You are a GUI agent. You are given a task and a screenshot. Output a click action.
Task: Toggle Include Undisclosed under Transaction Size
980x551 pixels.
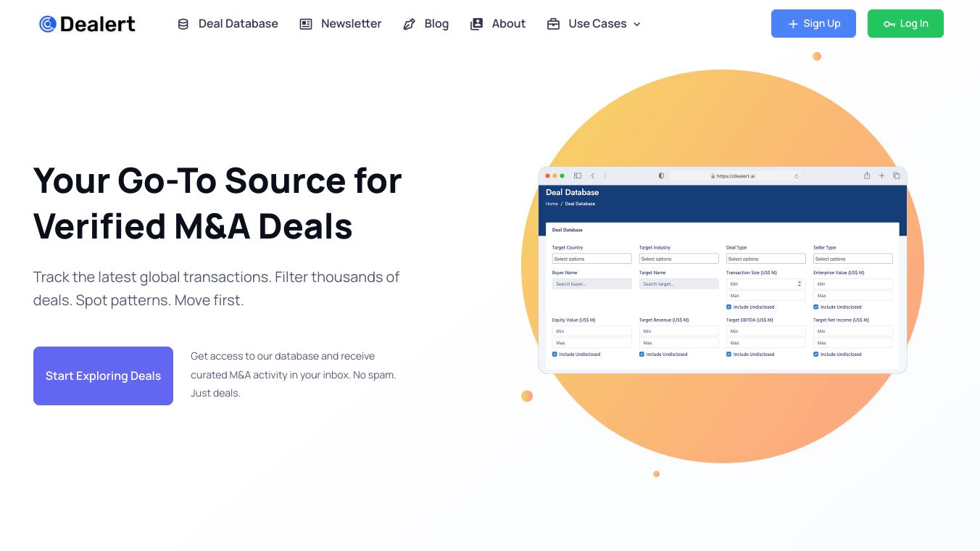(x=728, y=307)
